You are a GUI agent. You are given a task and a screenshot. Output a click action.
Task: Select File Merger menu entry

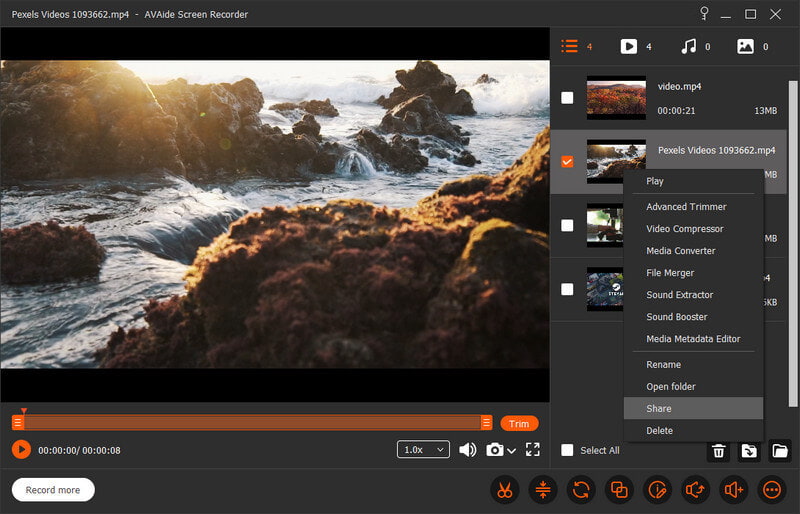click(693, 273)
